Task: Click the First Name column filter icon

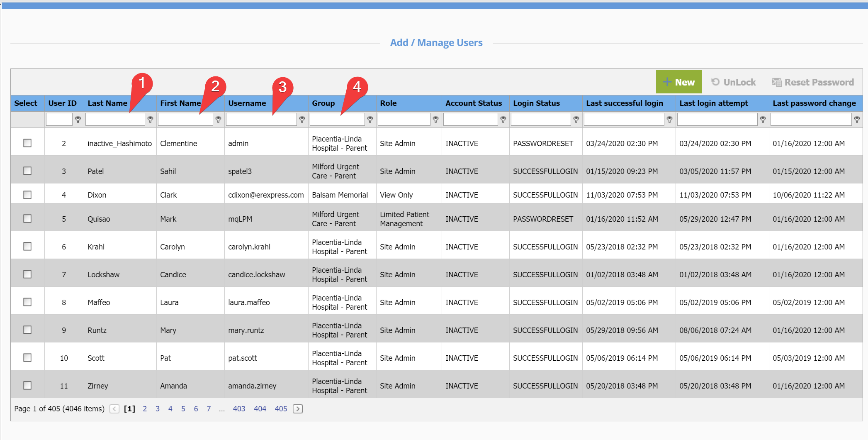Action: 218,120
